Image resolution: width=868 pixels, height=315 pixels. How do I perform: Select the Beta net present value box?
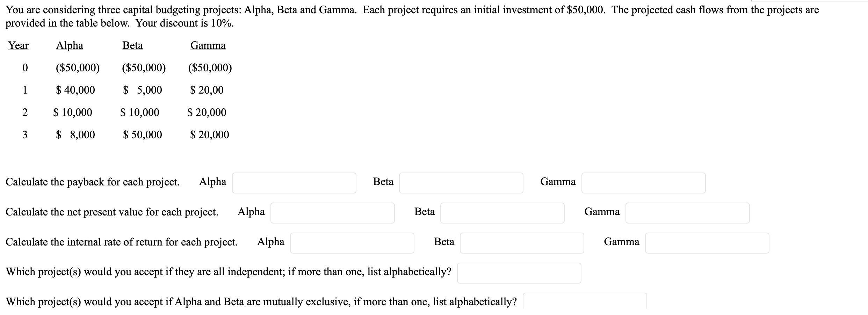(502, 213)
